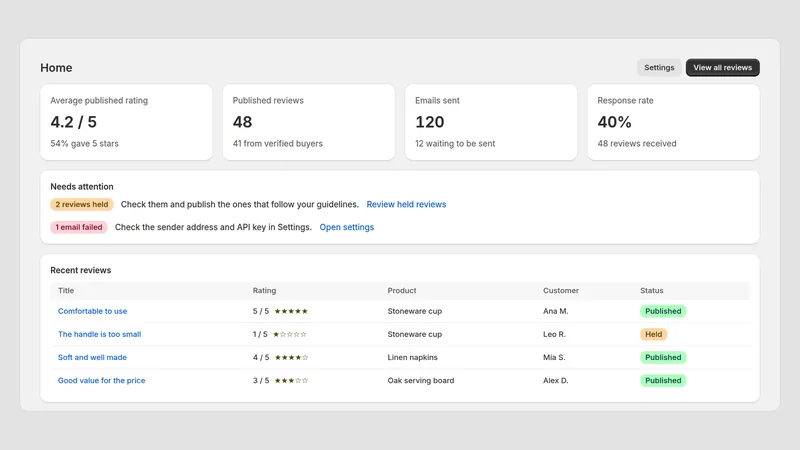This screenshot has height=450, width=800.
Task: Click the Product column header
Action: pos(402,290)
